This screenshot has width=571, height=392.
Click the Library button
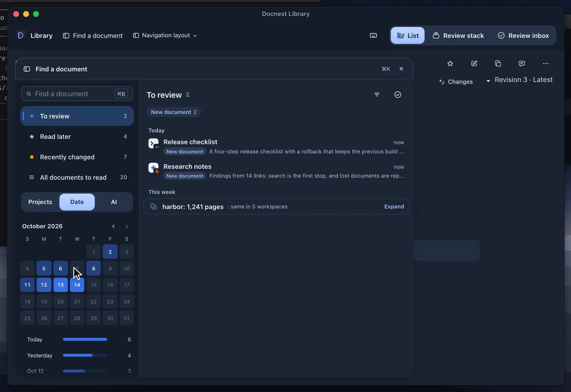[x=41, y=35]
